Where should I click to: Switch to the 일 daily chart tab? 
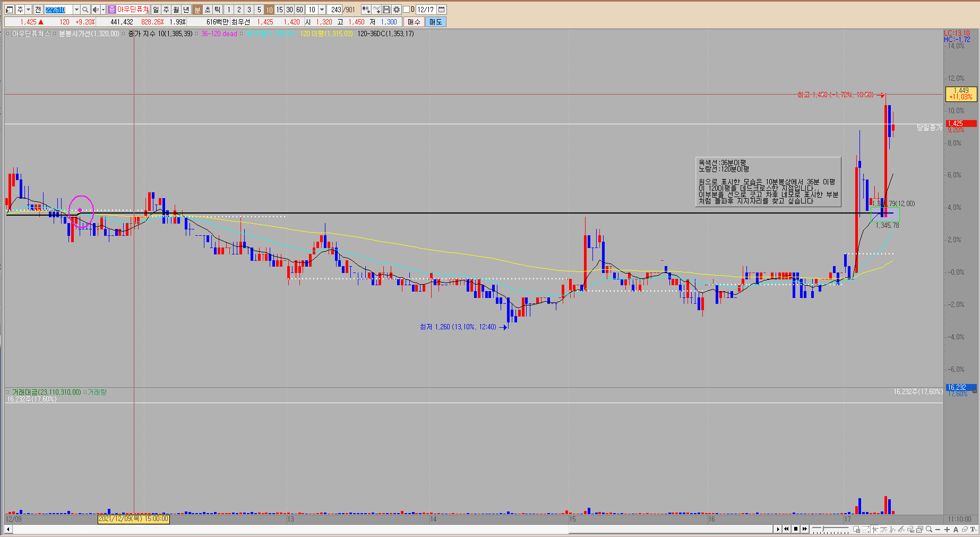point(156,10)
